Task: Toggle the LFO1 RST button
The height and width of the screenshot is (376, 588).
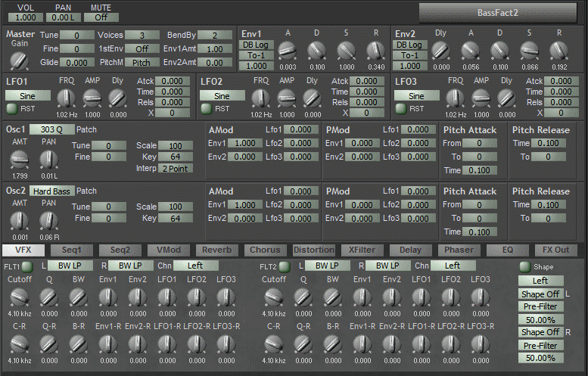Action: coord(12,109)
